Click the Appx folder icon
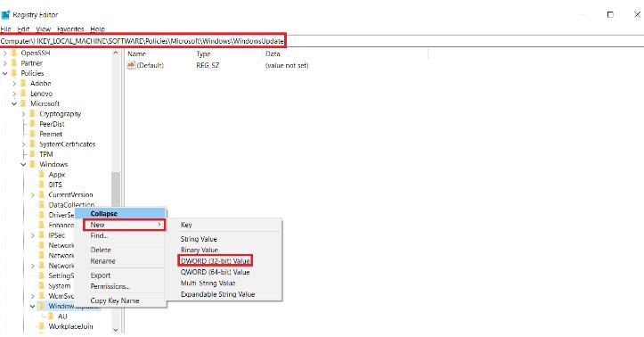 point(42,174)
